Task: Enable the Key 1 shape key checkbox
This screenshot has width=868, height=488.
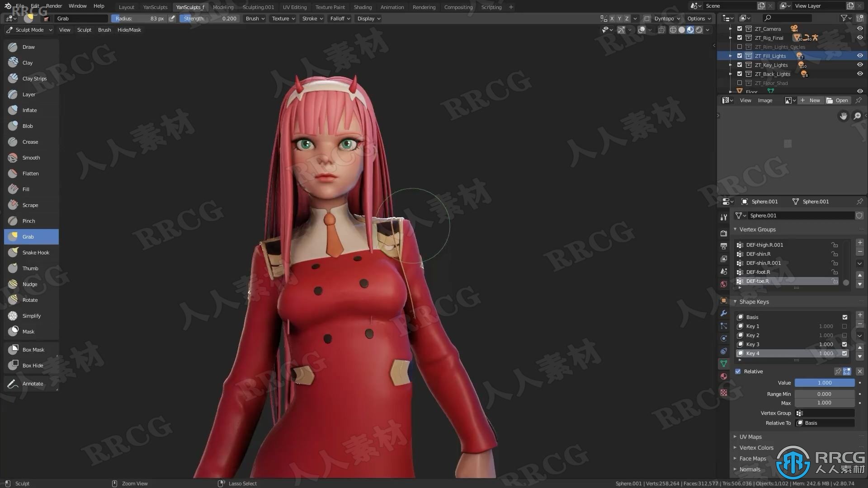Action: click(x=844, y=326)
